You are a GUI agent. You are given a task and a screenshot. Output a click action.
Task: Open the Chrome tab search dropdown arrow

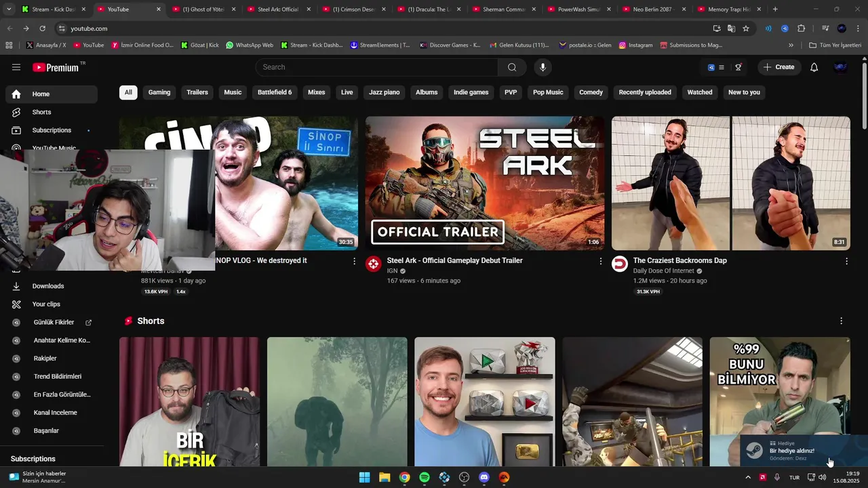click(x=9, y=9)
